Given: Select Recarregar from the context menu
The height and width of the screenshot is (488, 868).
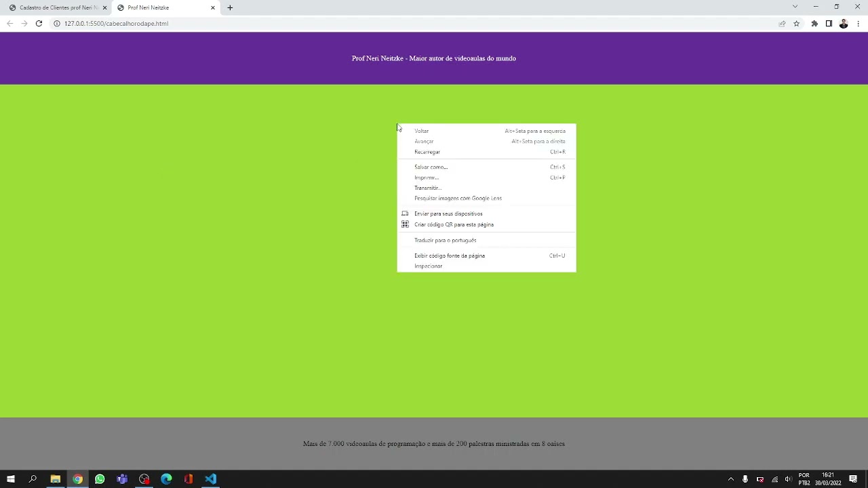Looking at the screenshot, I should point(486,152).
